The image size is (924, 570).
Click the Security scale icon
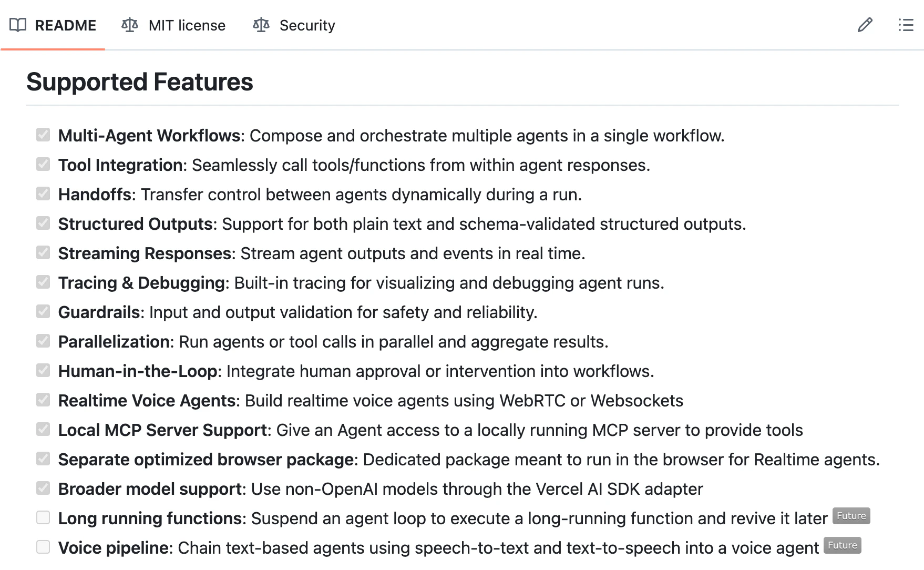pyautogui.click(x=261, y=25)
